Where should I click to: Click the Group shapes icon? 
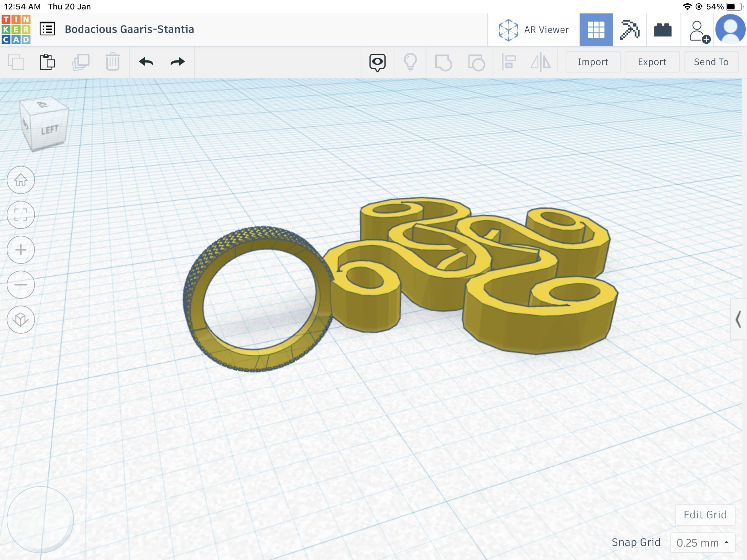443,62
